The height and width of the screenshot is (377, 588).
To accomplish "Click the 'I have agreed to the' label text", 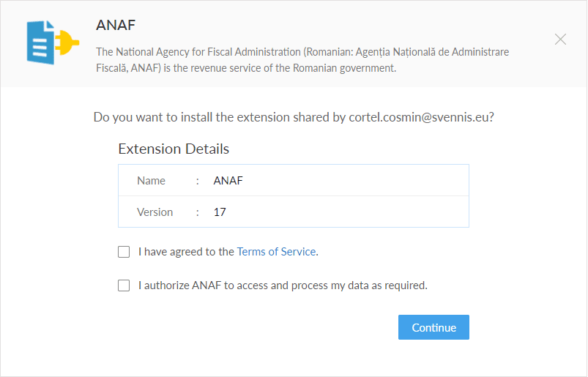I will coord(186,252).
